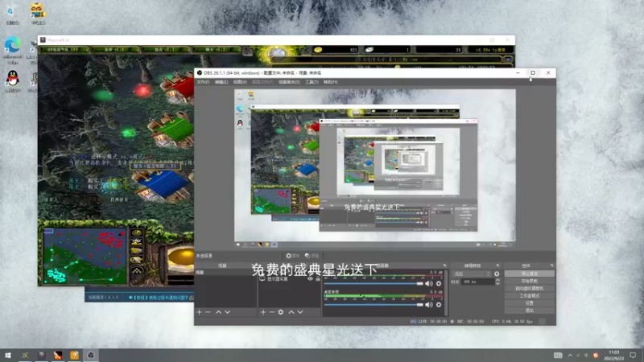The width and height of the screenshot is (644, 362).
Task: Open the notification center in the taskbar
Action: tap(633, 355)
